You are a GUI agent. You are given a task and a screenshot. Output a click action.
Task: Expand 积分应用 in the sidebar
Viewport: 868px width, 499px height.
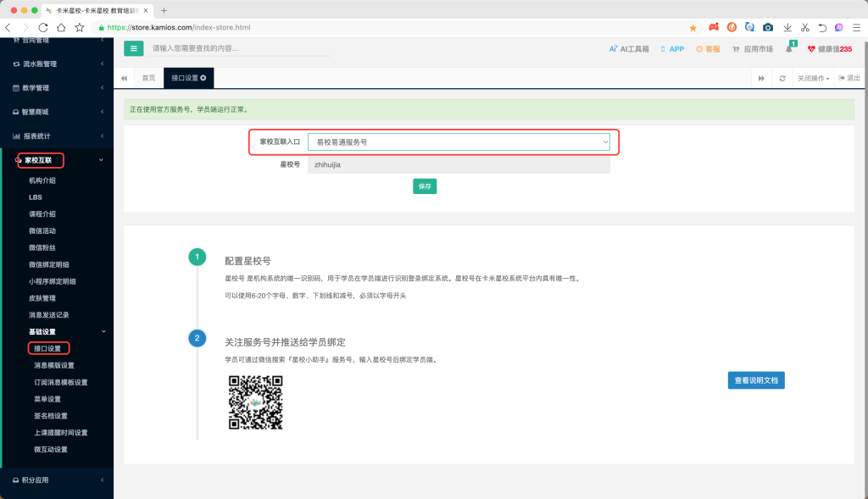coord(57,480)
